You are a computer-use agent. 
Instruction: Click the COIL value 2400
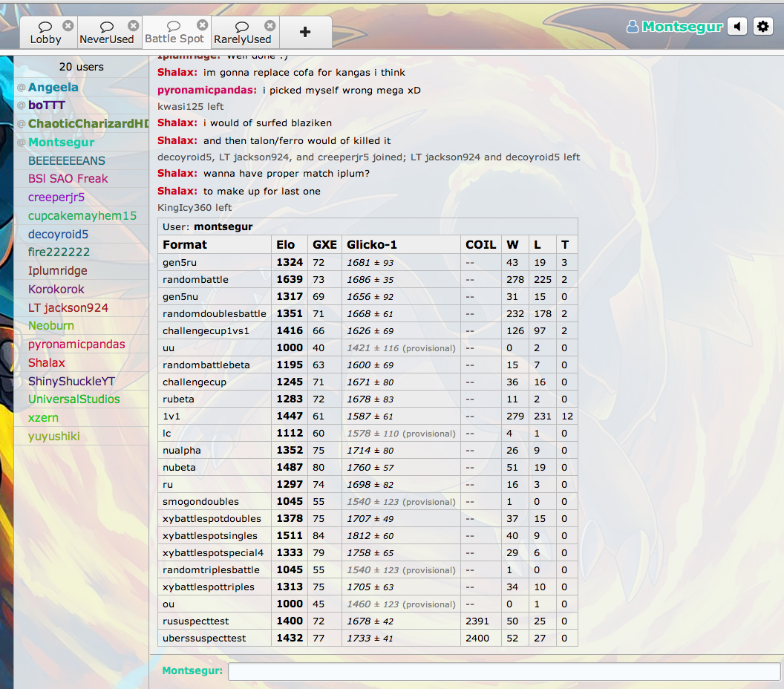tap(477, 639)
